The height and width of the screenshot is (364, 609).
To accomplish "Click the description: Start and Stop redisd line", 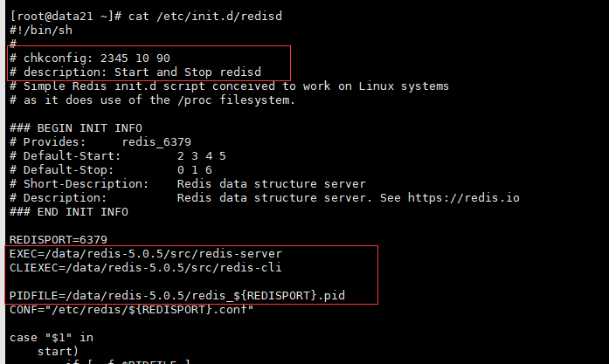I will click(135, 72).
